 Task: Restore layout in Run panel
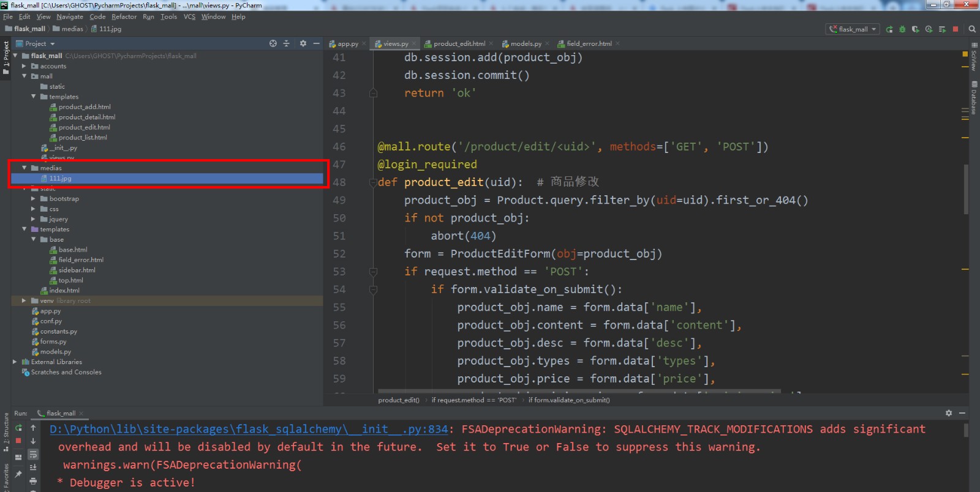18,457
